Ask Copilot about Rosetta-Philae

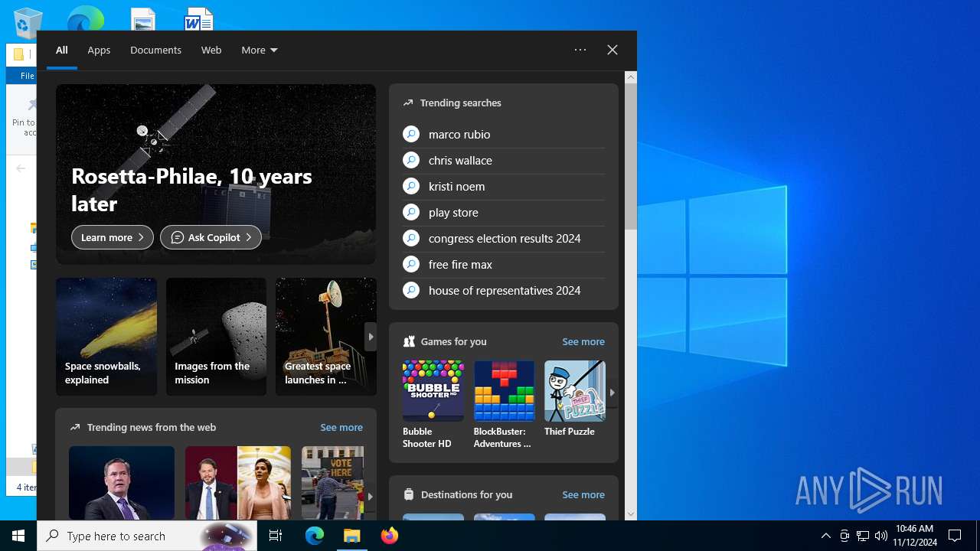pos(211,237)
